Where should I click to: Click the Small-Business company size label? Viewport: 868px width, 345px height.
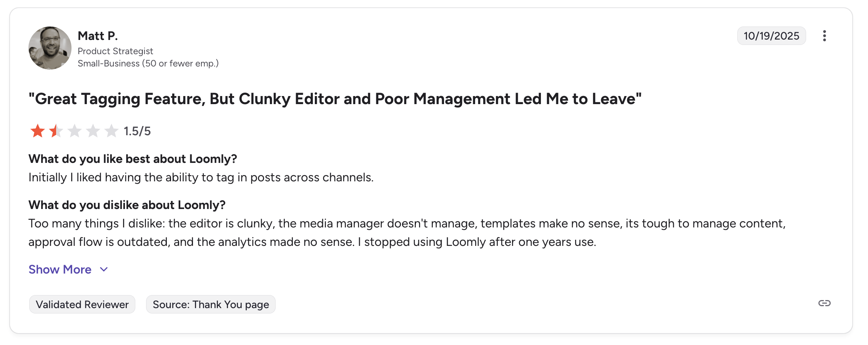click(x=148, y=63)
